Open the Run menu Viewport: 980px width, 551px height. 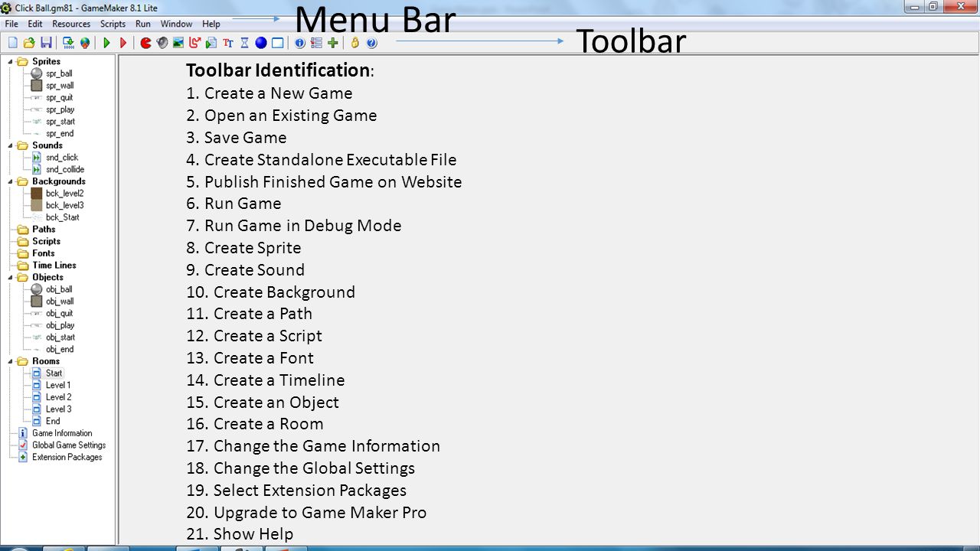(143, 24)
